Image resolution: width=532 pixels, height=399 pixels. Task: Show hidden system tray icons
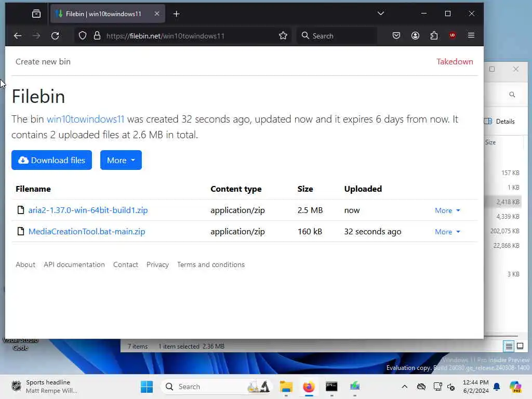click(x=404, y=387)
